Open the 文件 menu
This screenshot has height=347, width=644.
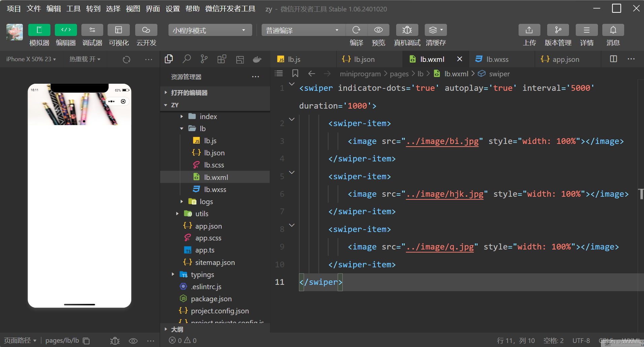pyautogui.click(x=34, y=9)
